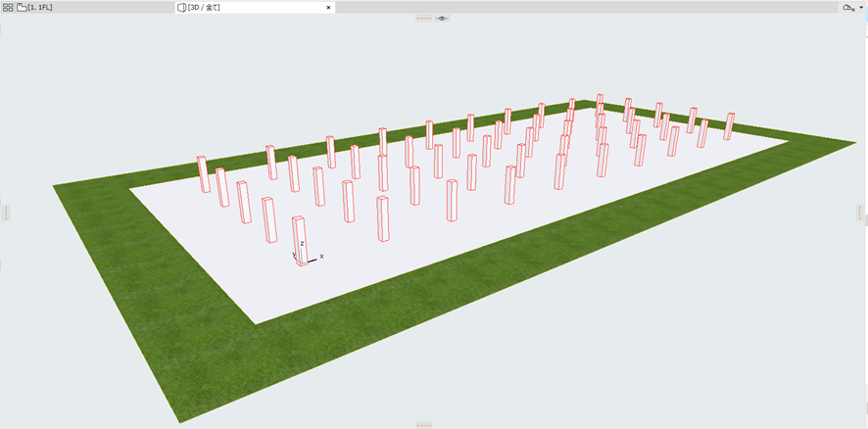Click the X axis label at the origin

click(x=321, y=257)
